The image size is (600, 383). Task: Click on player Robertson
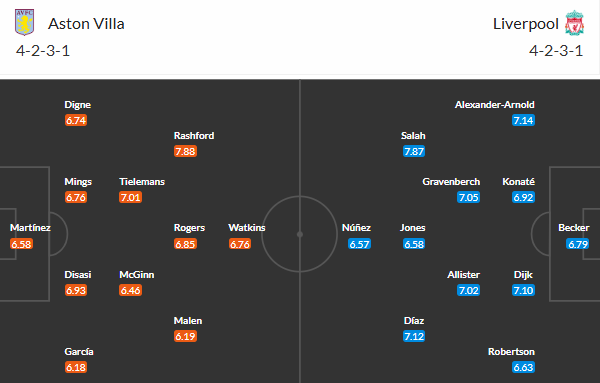coord(511,352)
